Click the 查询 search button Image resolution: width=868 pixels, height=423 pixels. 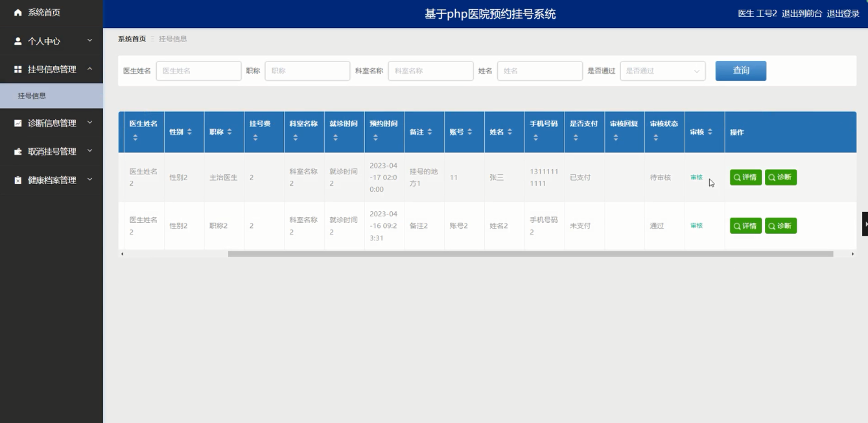(x=740, y=71)
